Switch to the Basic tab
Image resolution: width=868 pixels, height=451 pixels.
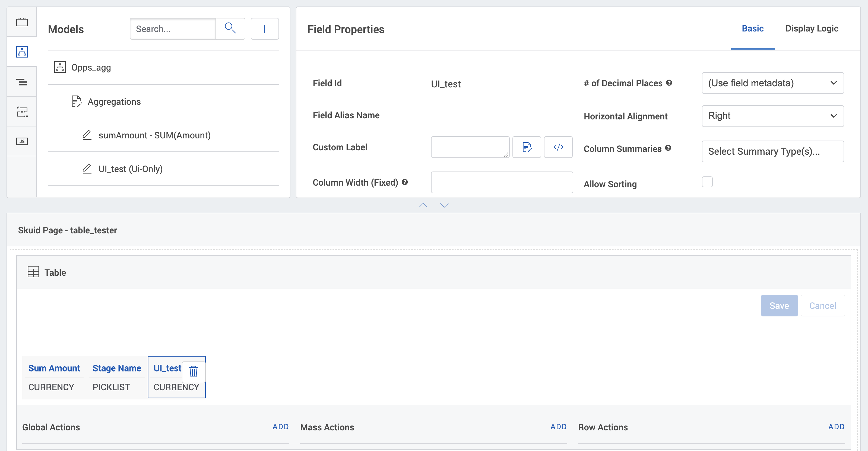753,29
